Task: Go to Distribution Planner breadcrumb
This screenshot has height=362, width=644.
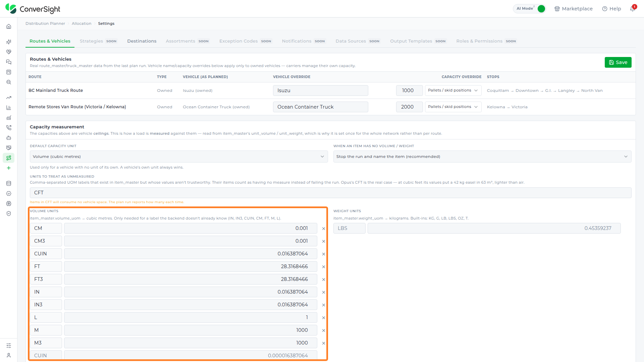Action: click(45, 23)
